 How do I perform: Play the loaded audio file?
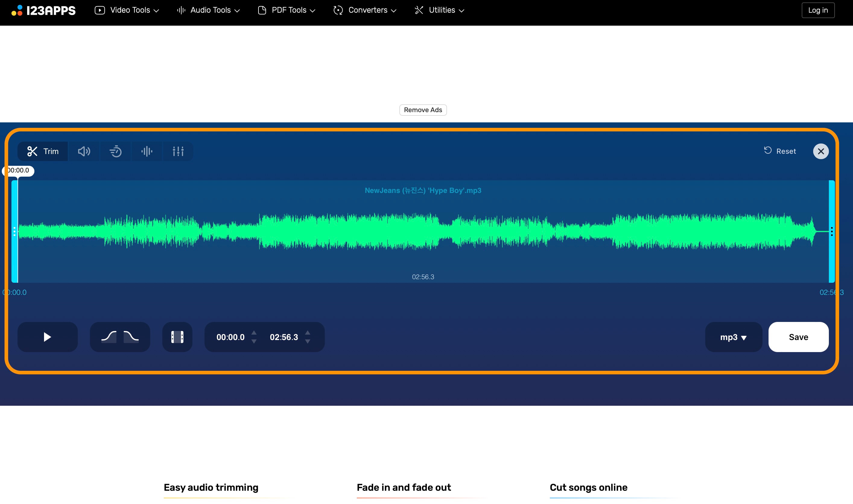coord(47,337)
